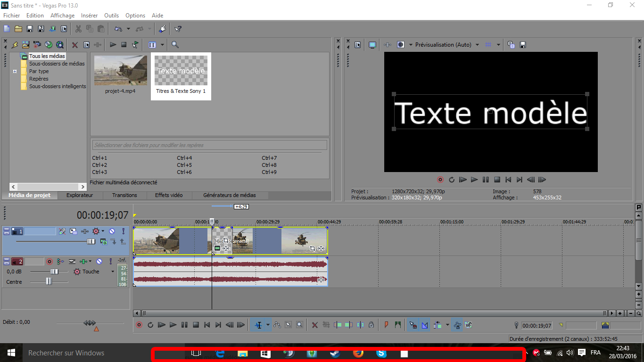Open the Insérer menu
Image resolution: width=644 pixels, height=362 pixels.
[90, 16]
